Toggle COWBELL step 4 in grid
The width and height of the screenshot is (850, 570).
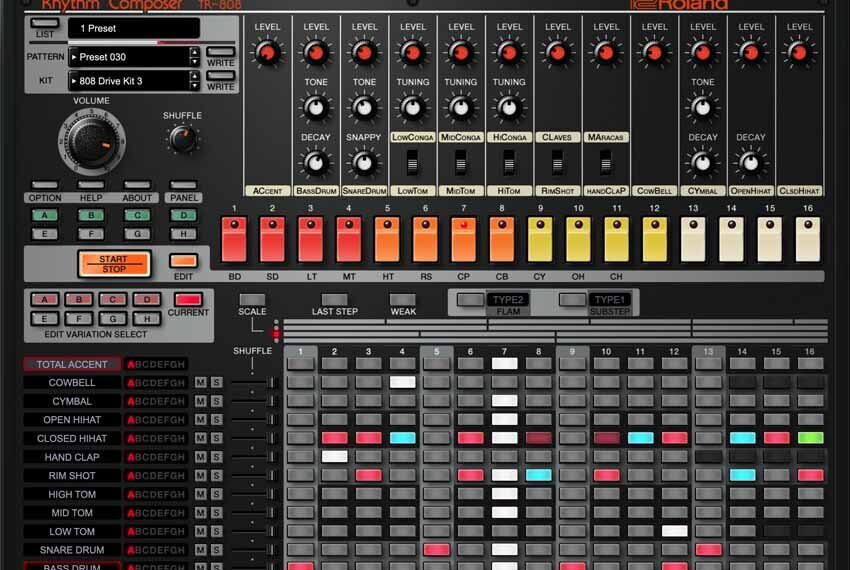click(x=402, y=382)
